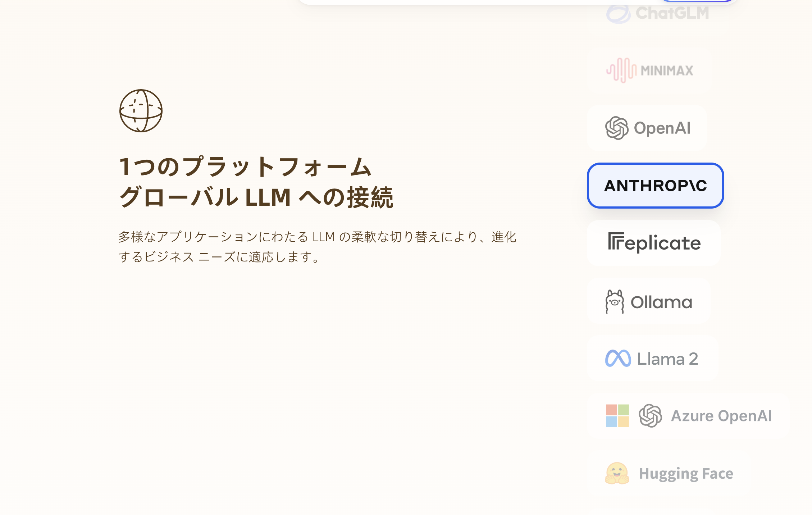Click the MiniMax pink waveform icon

pos(621,70)
